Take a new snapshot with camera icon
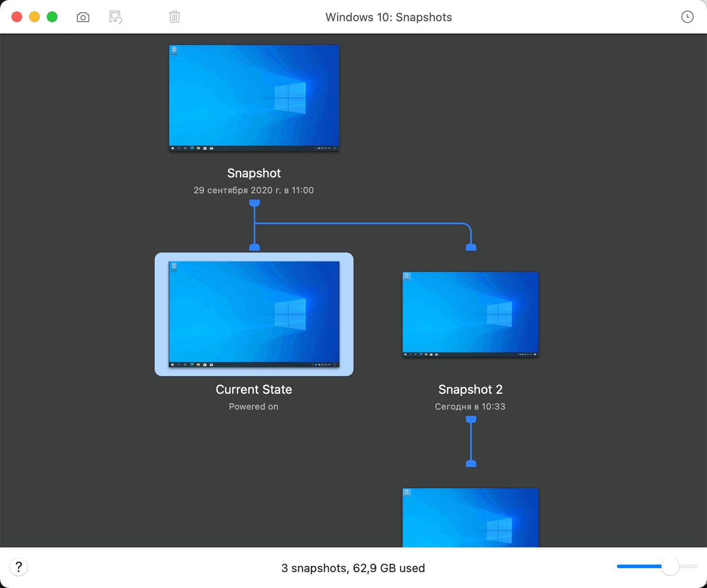This screenshot has height=588, width=707. [83, 17]
